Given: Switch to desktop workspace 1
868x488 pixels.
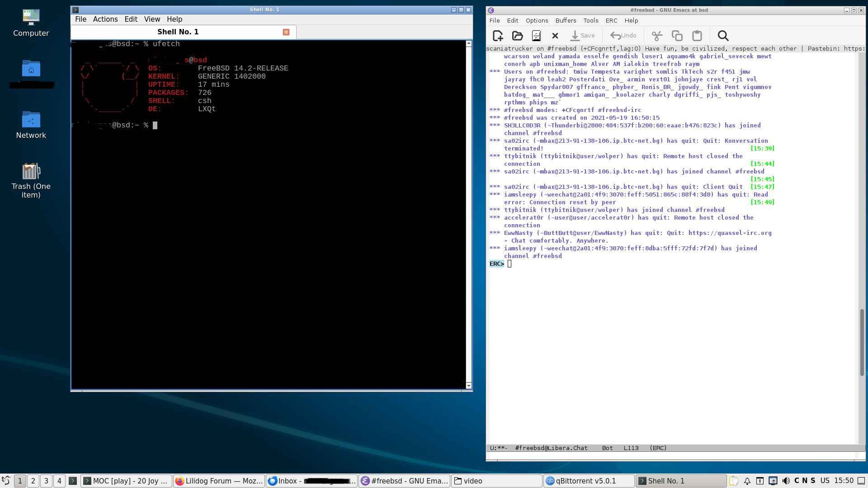Looking at the screenshot, I should 20,481.
